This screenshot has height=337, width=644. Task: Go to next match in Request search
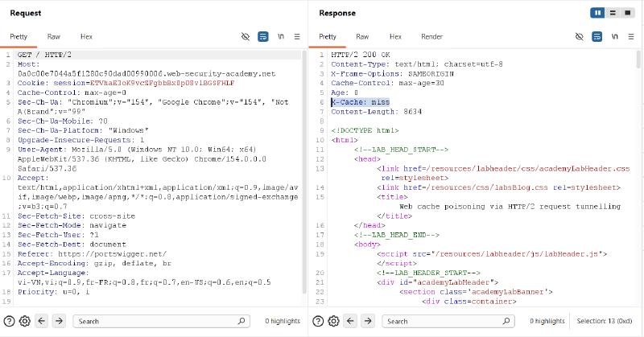[59, 321]
